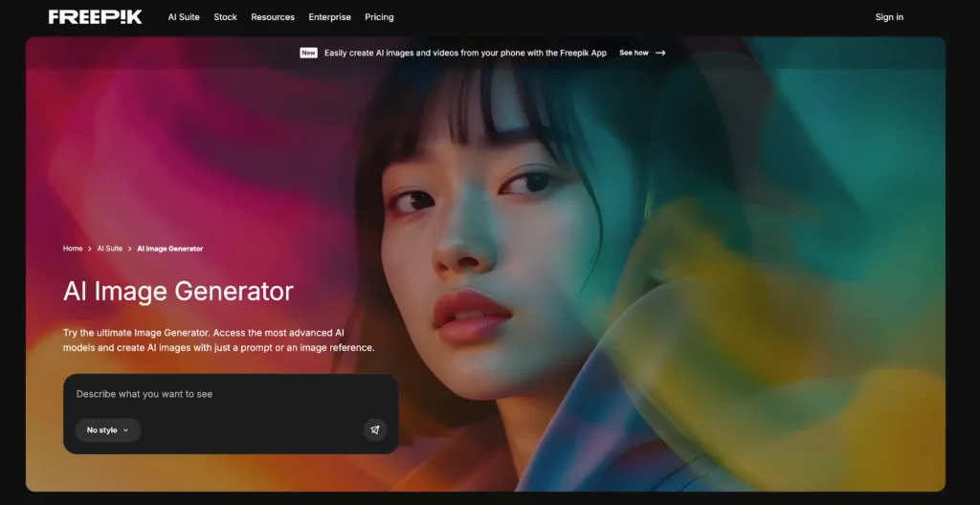This screenshot has height=505, width=980.
Task: Open the AI Suite menu in top navigation
Action: click(184, 17)
